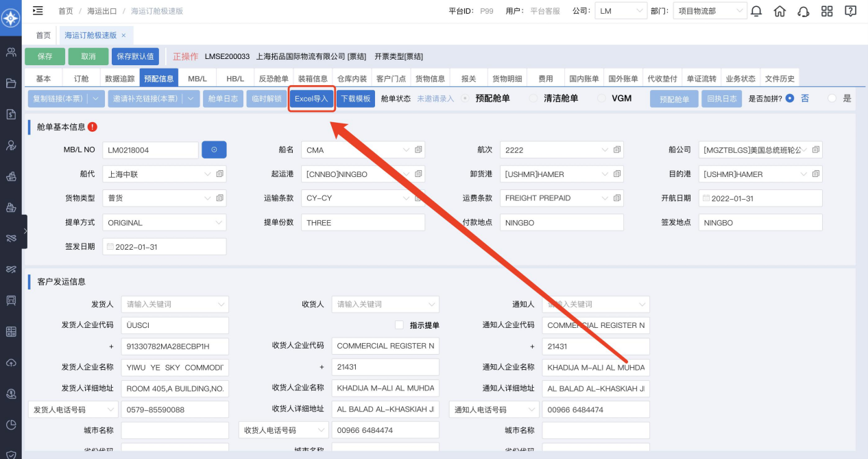The width and height of the screenshot is (868, 459).
Task: Expand the 公司 LM dropdown
Action: click(x=620, y=11)
